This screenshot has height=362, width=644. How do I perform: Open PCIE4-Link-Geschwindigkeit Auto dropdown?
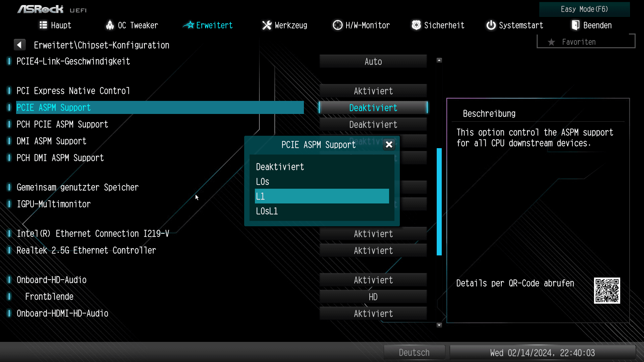373,62
